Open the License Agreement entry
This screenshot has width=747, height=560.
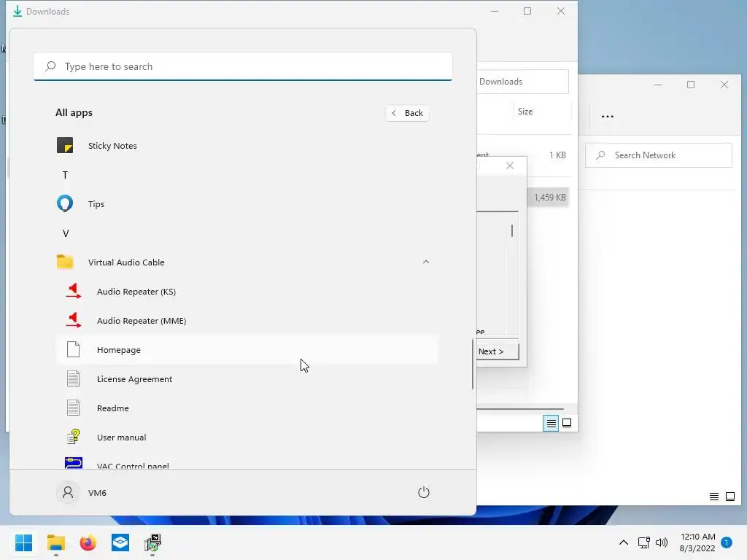click(247, 379)
